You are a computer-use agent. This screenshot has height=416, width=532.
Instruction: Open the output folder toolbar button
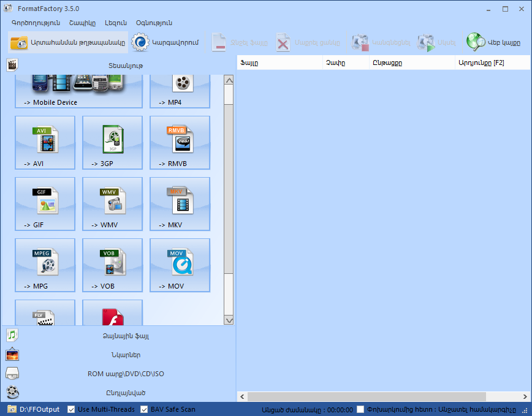(x=68, y=42)
